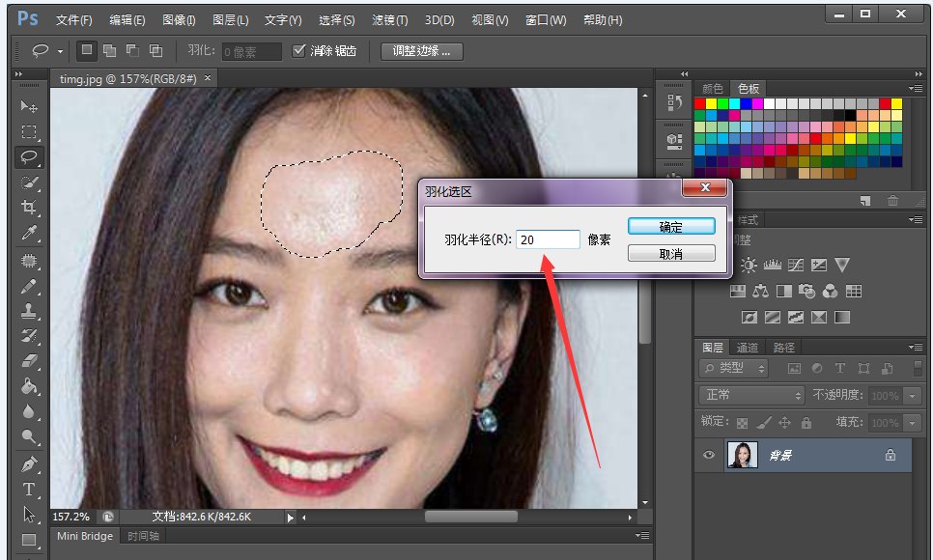Enable Subtract from Selection mode
Screen dimensions: 933x560
[132, 50]
